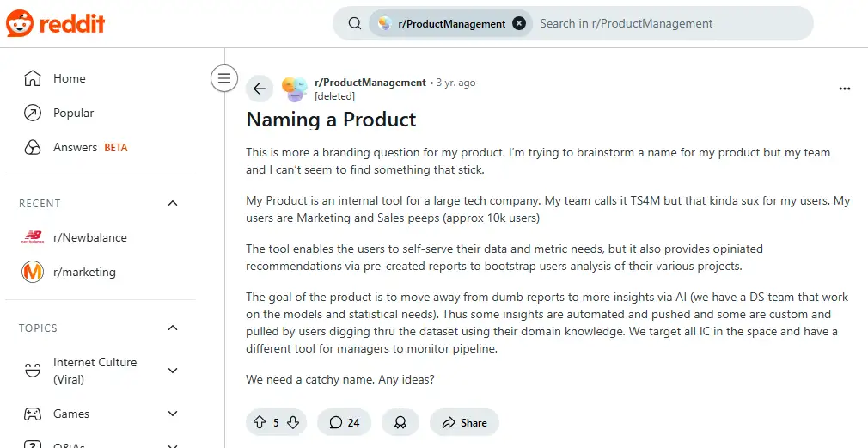Expand the Games topic
Viewport: 868px width, 448px height.
(x=173, y=414)
